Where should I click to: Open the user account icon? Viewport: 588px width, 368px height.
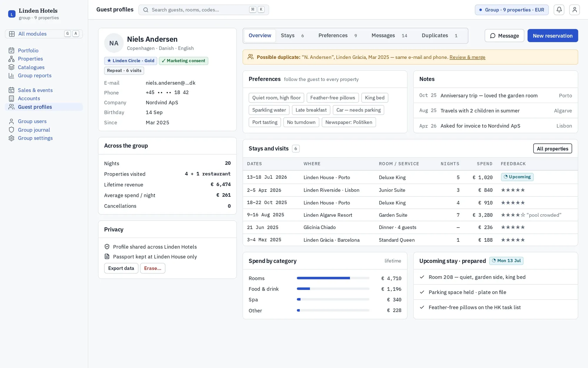[574, 10]
